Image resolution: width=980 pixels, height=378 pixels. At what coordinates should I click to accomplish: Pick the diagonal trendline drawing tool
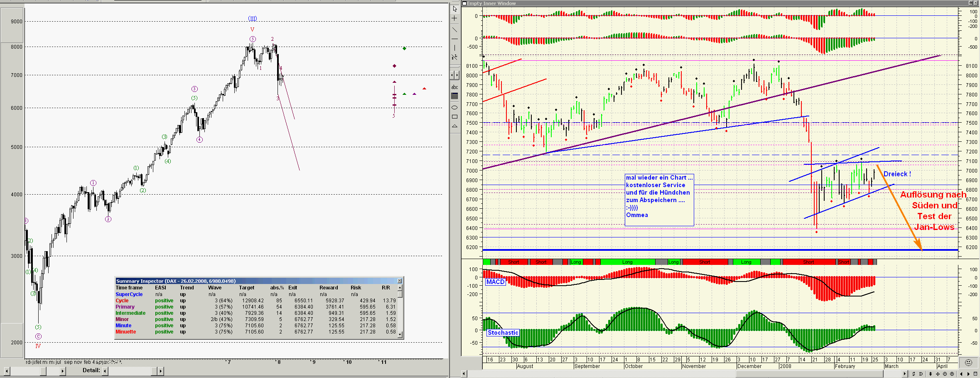pyautogui.click(x=454, y=30)
